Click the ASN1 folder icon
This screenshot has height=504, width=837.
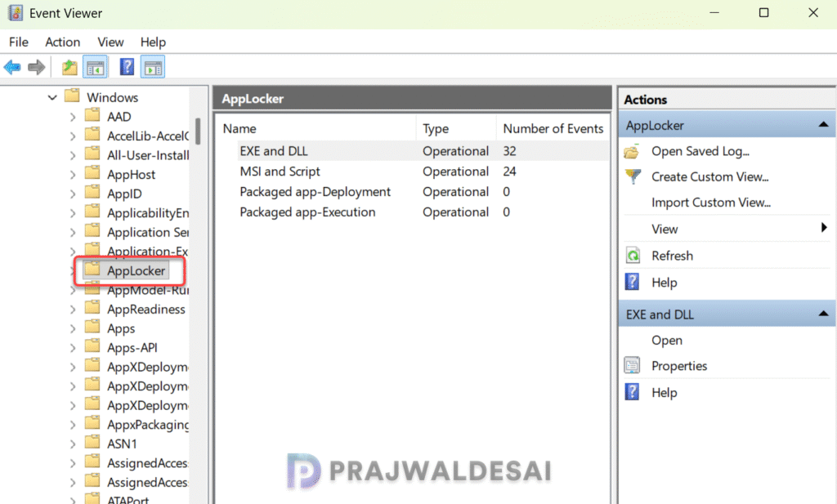(x=92, y=442)
